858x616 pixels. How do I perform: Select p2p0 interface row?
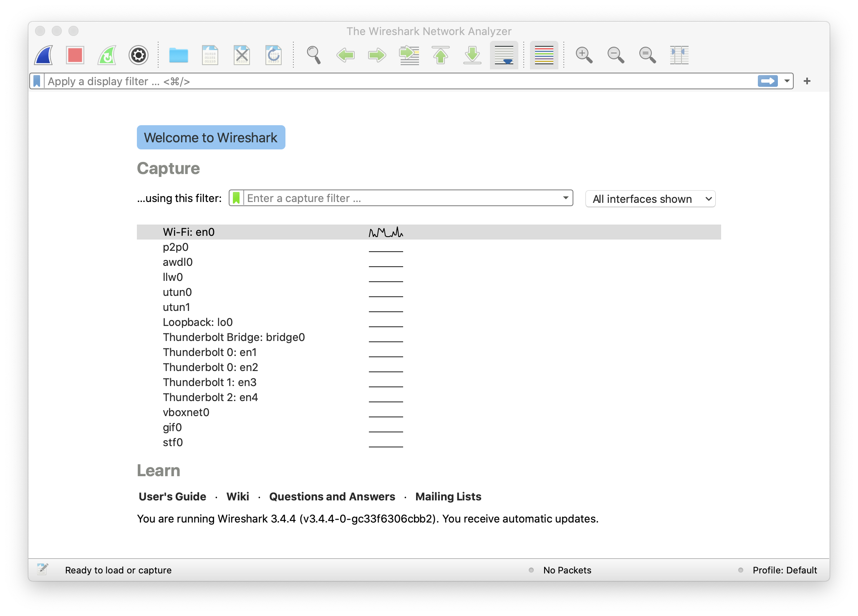coord(429,247)
